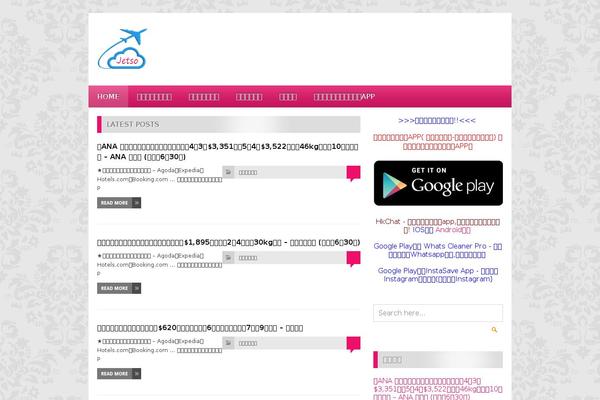Open the nav item right of HOME
The width and height of the screenshot is (600, 400).
[154, 96]
